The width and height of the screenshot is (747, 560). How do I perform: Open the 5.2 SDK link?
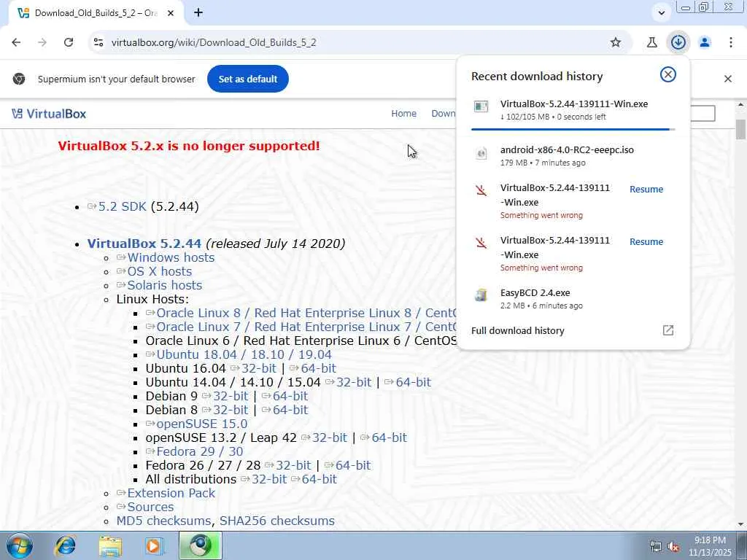pos(122,206)
